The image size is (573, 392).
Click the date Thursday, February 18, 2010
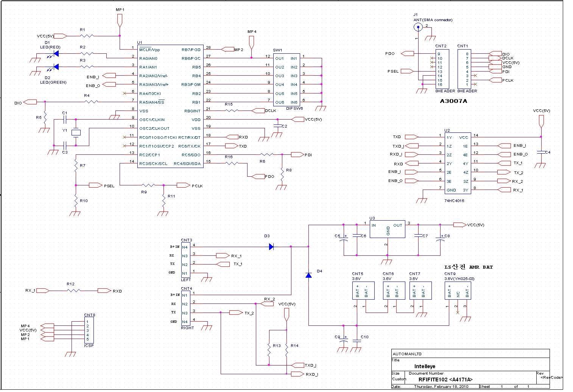click(x=441, y=387)
